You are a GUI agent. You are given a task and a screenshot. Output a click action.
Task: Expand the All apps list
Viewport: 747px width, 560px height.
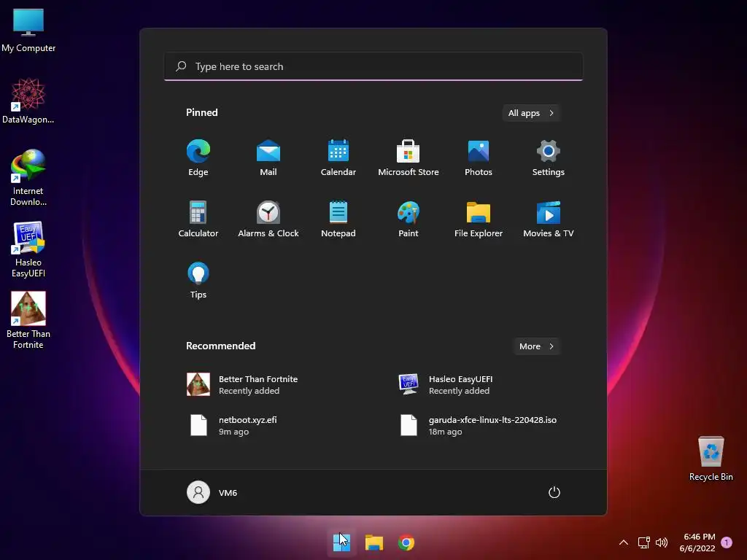point(531,113)
